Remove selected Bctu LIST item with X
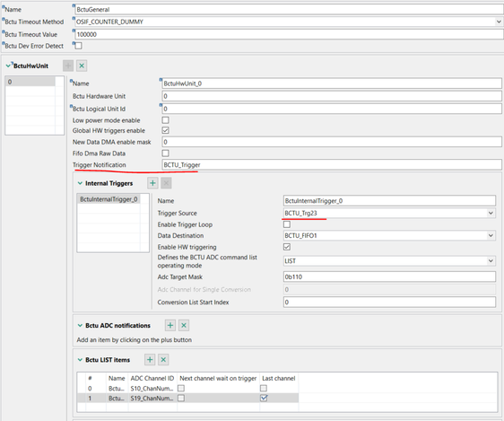Image resolution: width=504 pixels, height=421 pixels. pos(163,360)
